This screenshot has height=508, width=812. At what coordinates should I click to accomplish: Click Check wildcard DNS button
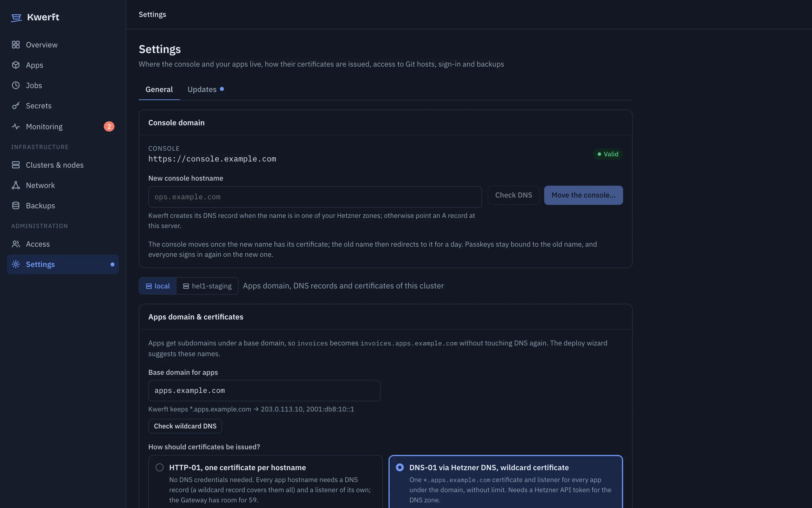click(x=185, y=426)
